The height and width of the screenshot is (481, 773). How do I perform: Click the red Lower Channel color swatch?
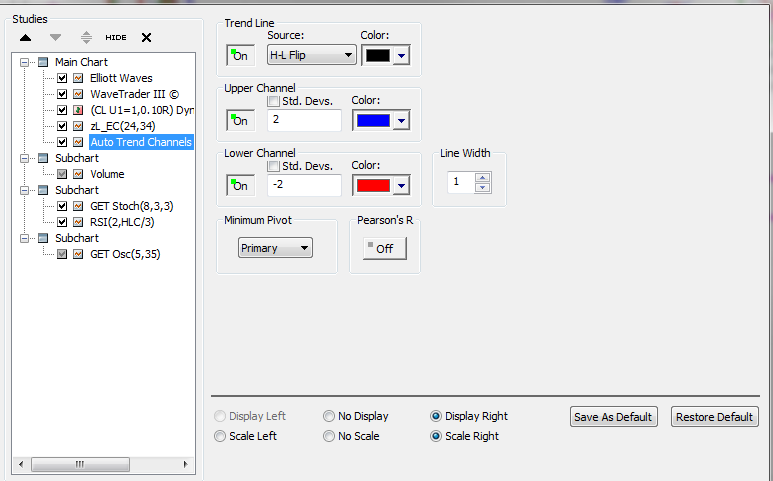[373, 185]
